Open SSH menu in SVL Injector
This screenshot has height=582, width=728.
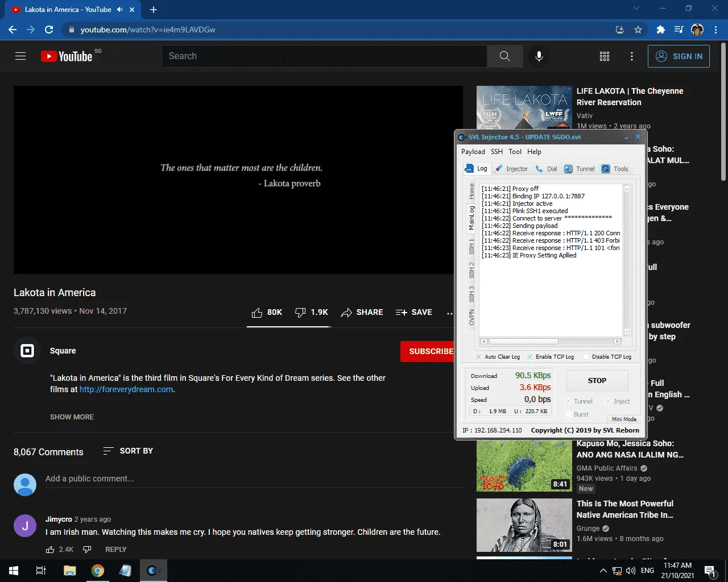pos(497,152)
